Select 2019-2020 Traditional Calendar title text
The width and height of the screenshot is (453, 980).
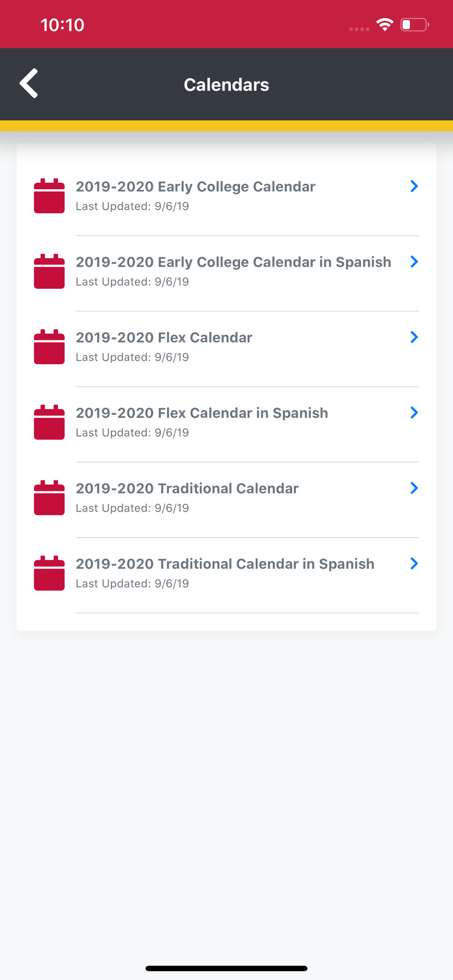pyautogui.click(x=187, y=489)
